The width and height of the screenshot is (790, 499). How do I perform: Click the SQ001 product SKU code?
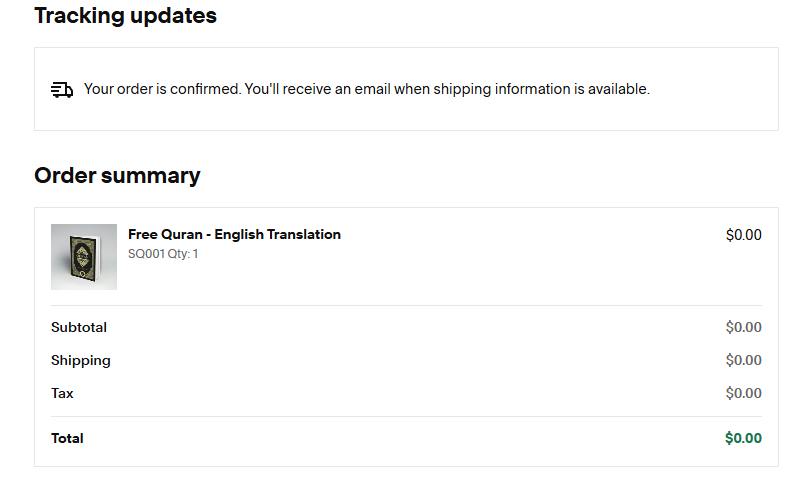point(146,254)
